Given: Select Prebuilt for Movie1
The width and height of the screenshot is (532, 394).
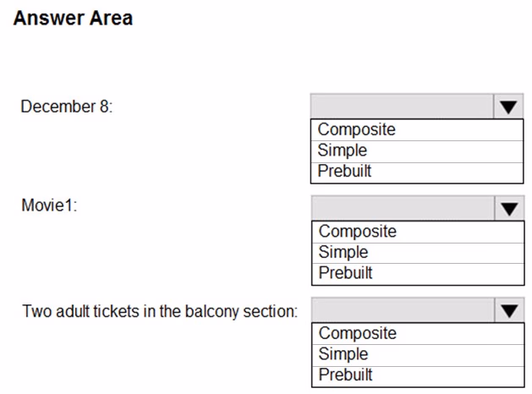Looking at the screenshot, I should [x=418, y=274].
